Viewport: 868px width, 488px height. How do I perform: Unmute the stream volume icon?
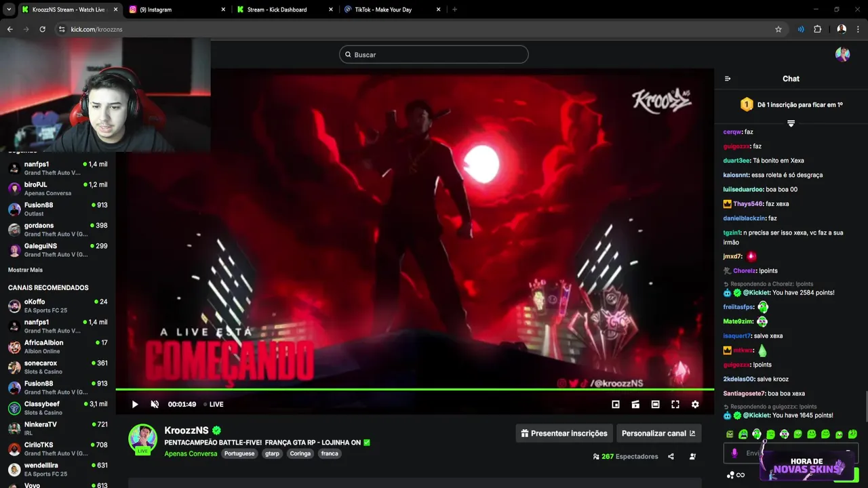155,405
